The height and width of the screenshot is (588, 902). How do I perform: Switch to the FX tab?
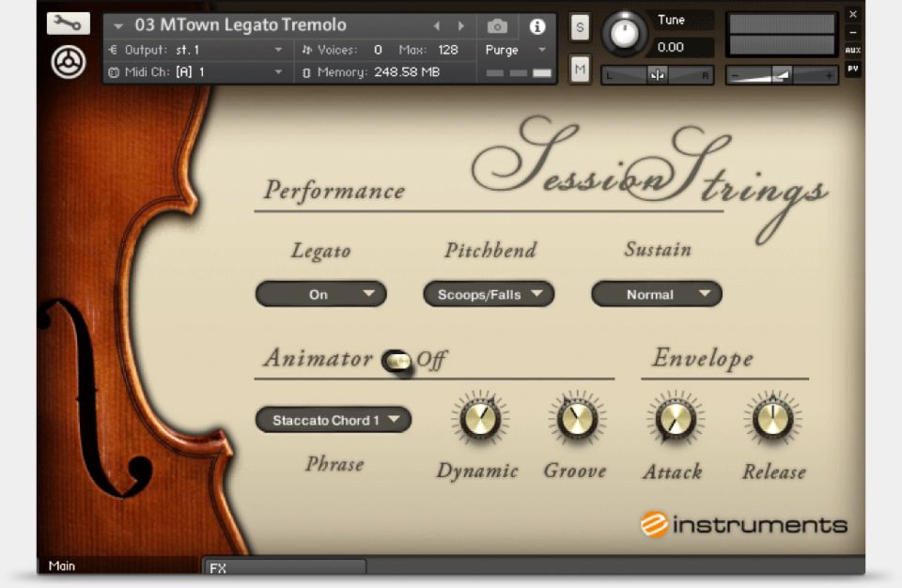(284, 567)
